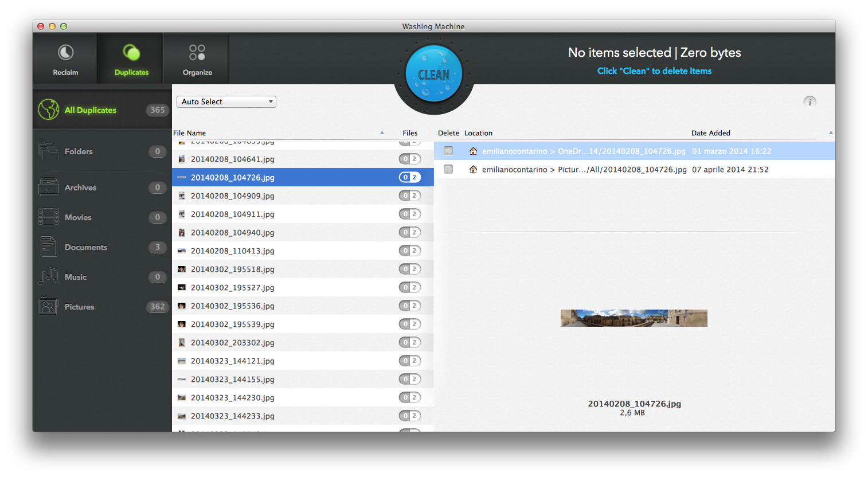Click thumbnail icon of 20140208_104641.jpg
Image resolution: width=868 pixels, height=477 pixels.
[x=182, y=159]
